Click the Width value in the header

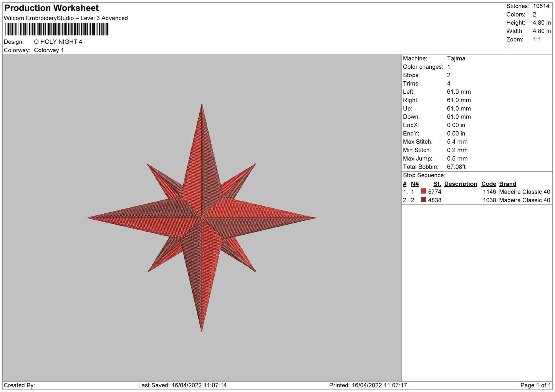pyautogui.click(x=542, y=31)
